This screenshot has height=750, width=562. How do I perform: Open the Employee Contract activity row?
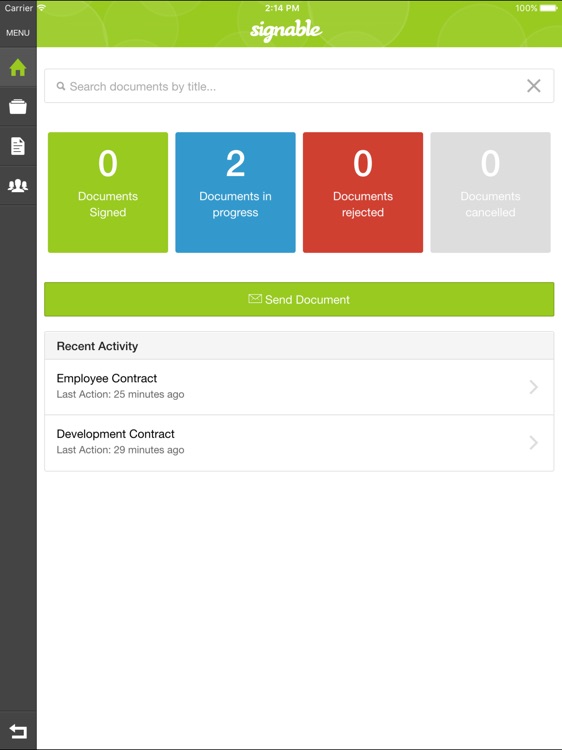[x=299, y=387]
